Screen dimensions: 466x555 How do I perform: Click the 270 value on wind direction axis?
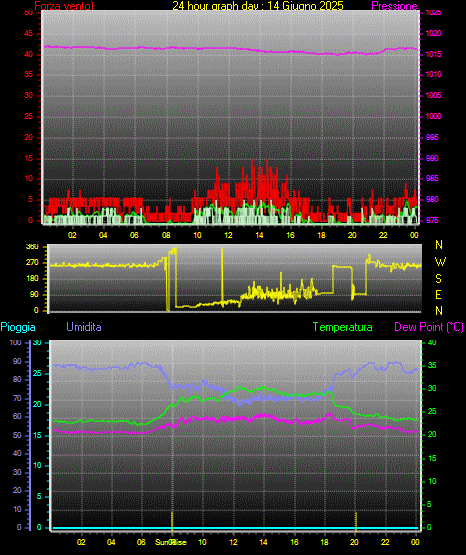pos(32,263)
